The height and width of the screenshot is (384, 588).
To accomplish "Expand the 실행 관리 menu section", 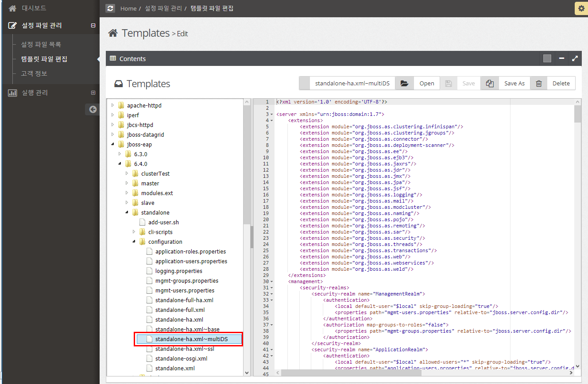I will pos(93,93).
